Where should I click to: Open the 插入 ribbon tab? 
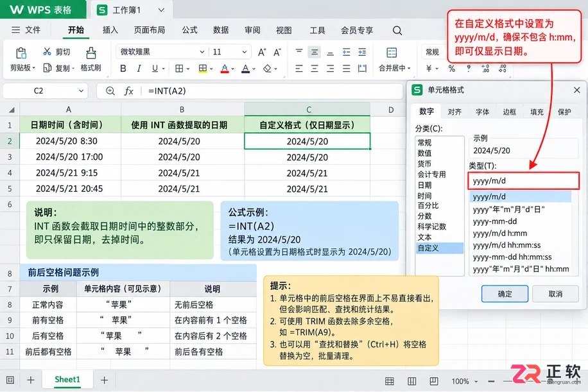click(x=110, y=30)
